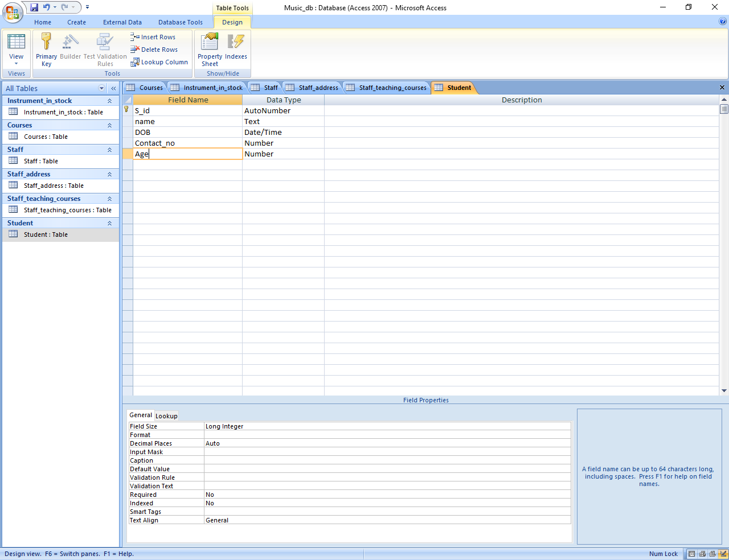Open Microsoft Access Help icon
Image resolution: width=729 pixels, height=560 pixels.
tap(723, 22)
